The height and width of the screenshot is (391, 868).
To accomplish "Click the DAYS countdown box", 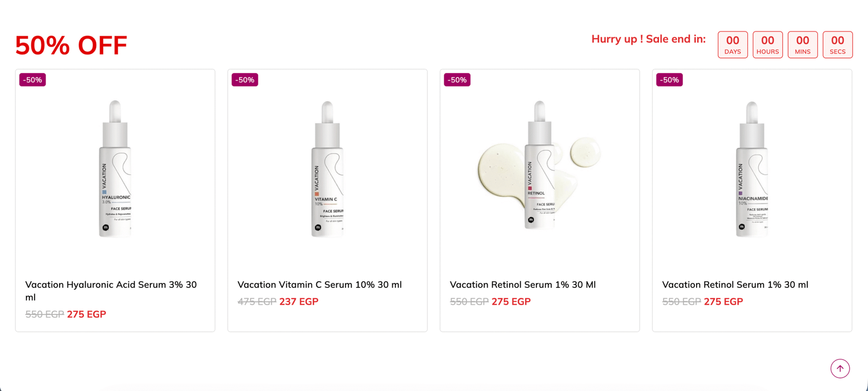I will coord(732,44).
